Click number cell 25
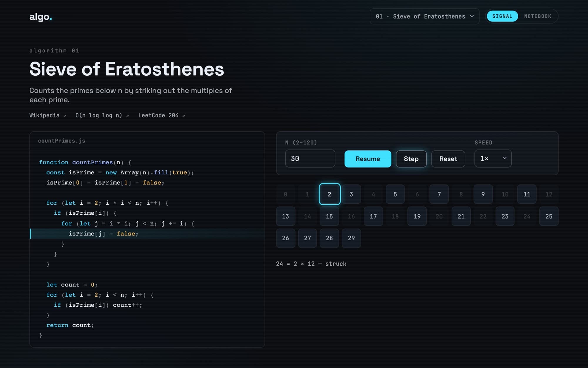 tap(549, 216)
